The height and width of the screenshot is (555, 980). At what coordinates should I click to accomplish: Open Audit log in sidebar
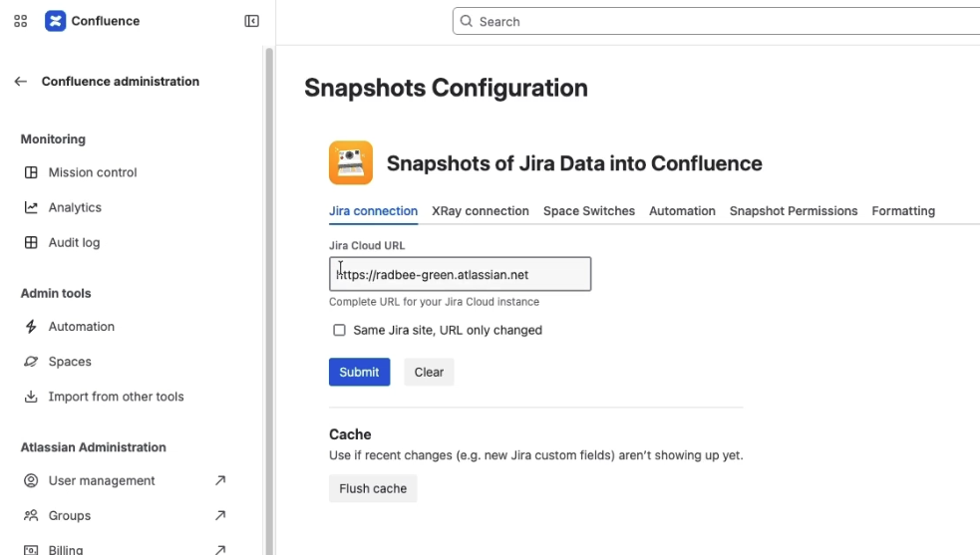tap(74, 242)
